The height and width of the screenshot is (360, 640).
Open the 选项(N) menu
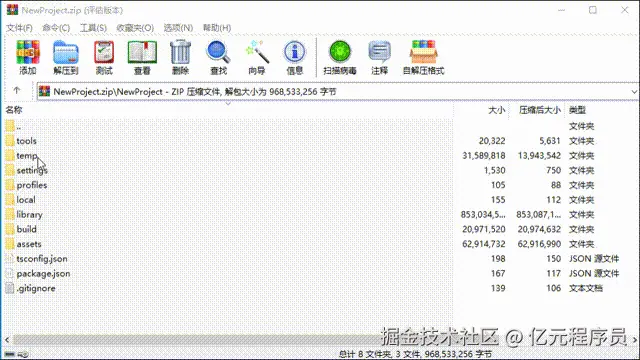pyautogui.click(x=178, y=28)
